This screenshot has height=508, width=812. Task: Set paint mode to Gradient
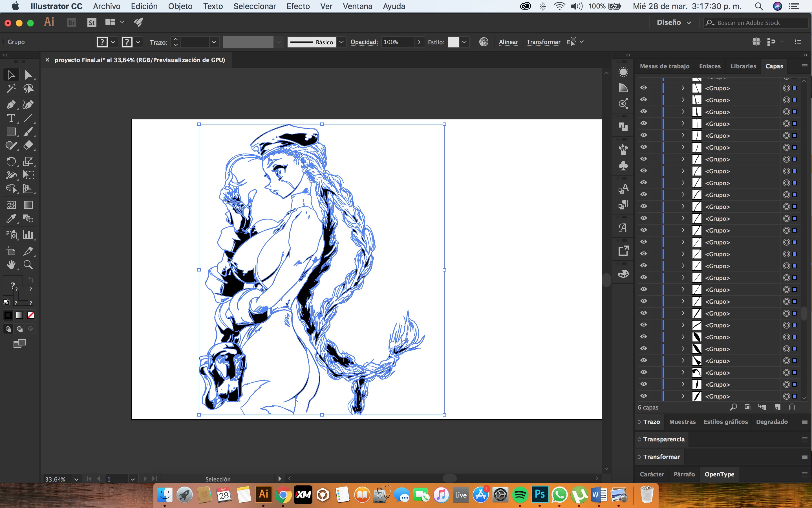point(19,315)
